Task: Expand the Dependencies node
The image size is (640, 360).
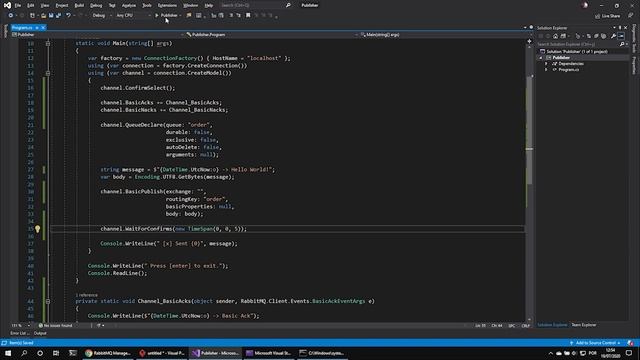Action: (x=546, y=64)
